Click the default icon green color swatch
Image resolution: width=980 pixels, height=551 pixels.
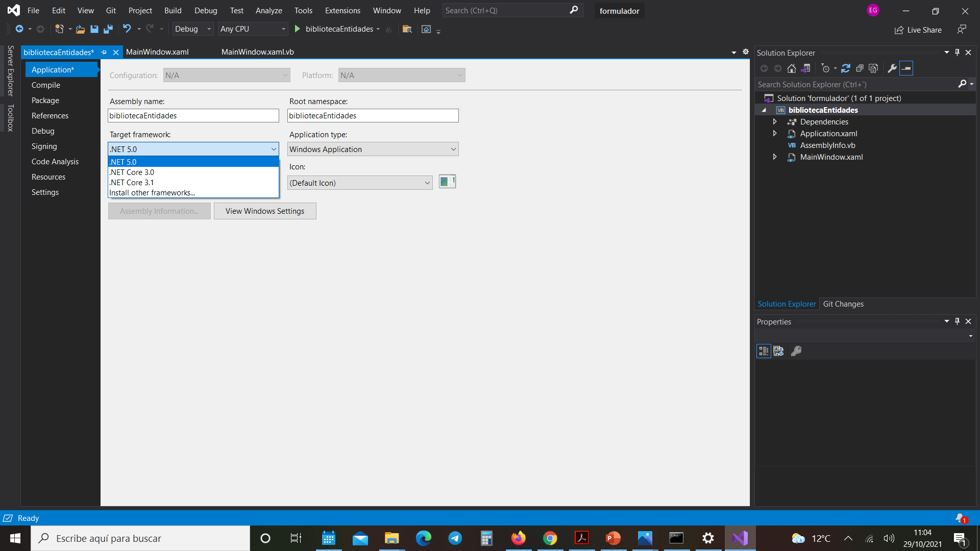tap(447, 182)
